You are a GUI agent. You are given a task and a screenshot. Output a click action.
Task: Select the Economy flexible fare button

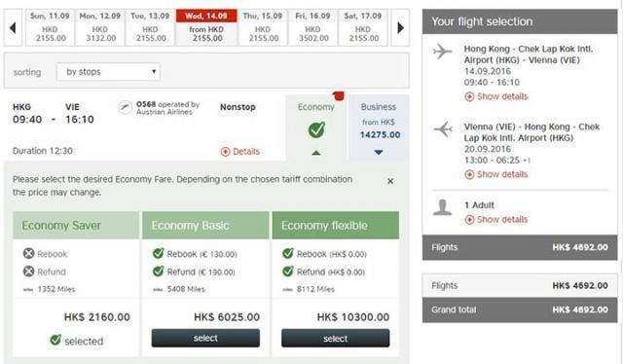point(335,338)
